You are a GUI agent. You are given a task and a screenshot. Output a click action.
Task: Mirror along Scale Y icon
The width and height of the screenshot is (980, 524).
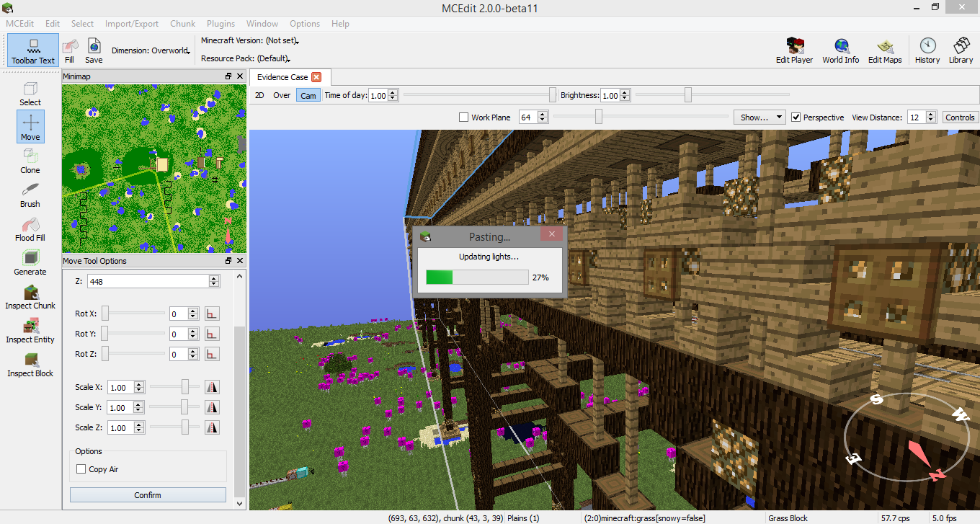[212, 407]
